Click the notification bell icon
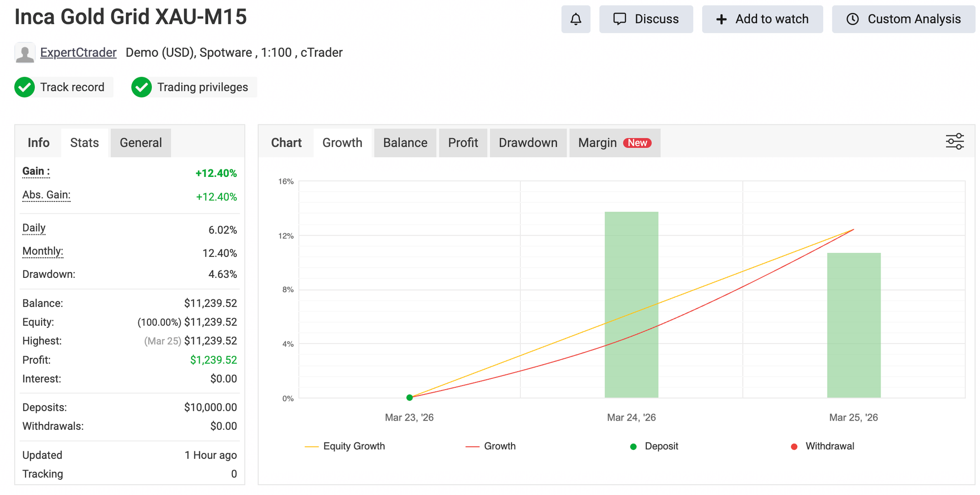 click(x=576, y=19)
